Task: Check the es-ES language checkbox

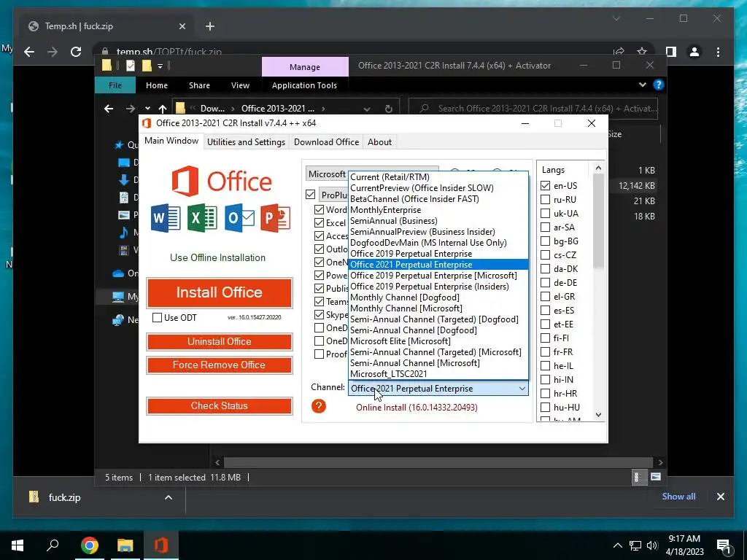Action: click(x=546, y=311)
